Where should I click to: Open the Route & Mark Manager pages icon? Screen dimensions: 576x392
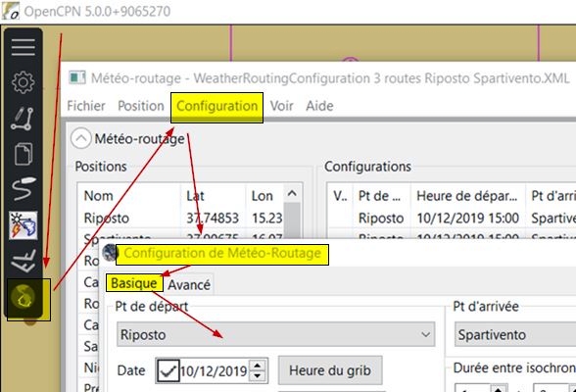tap(24, 154)
